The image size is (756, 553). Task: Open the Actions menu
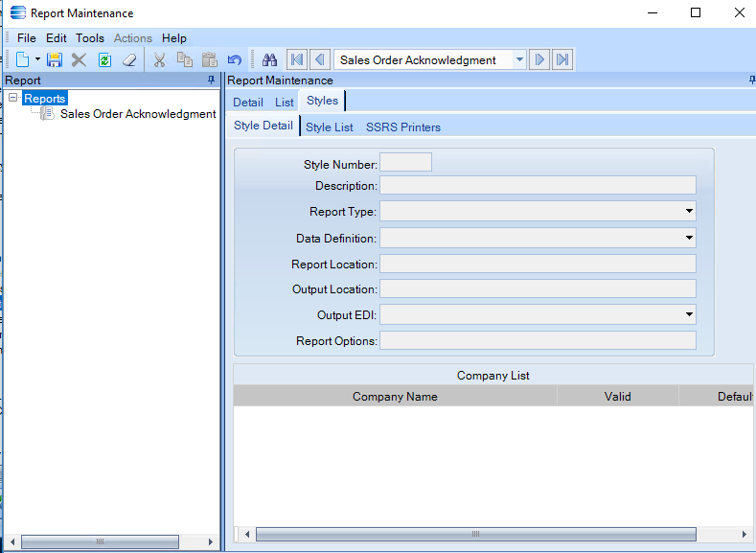pyautogui.click(x=132, y=38)
